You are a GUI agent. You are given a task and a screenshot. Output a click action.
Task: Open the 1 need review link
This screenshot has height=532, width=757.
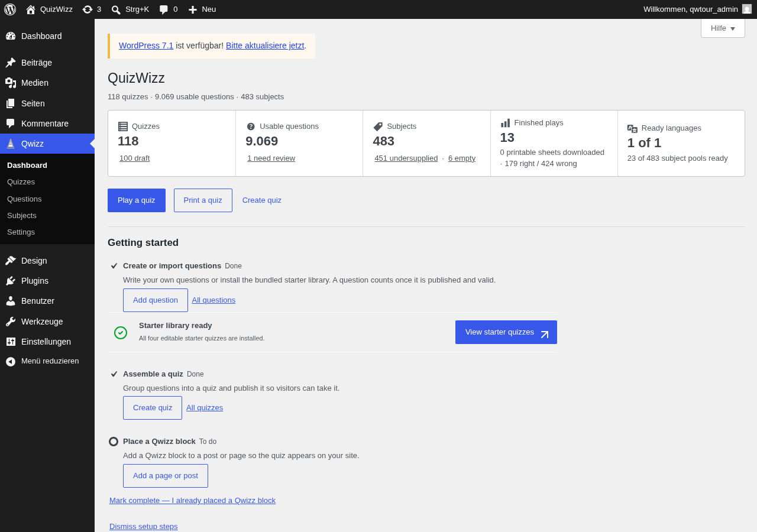point(271,158)
